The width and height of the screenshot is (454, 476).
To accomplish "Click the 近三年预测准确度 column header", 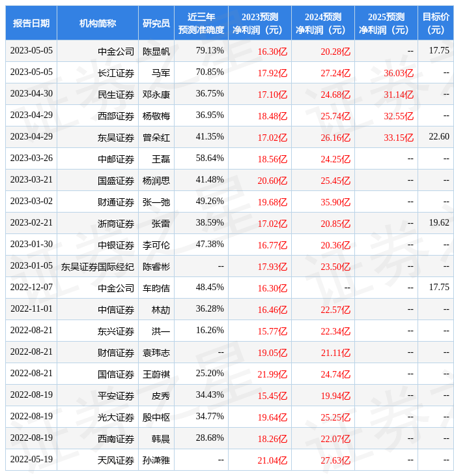I will point(201,23).
